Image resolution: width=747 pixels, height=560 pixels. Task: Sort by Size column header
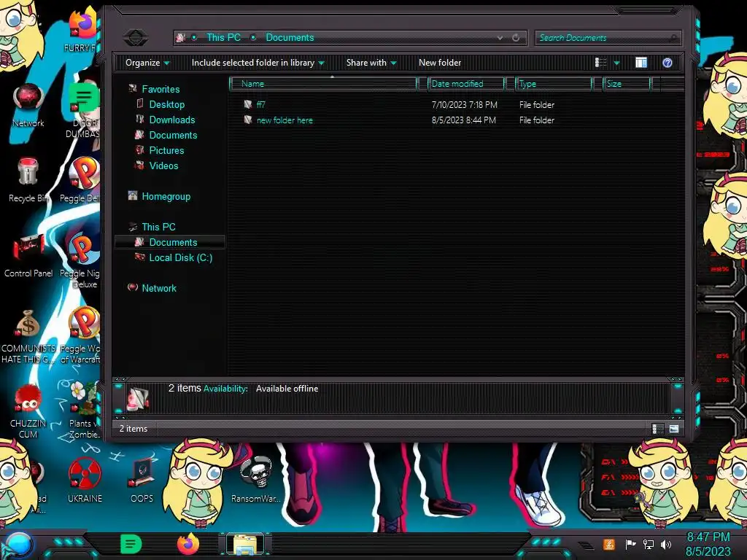point(627,84)
